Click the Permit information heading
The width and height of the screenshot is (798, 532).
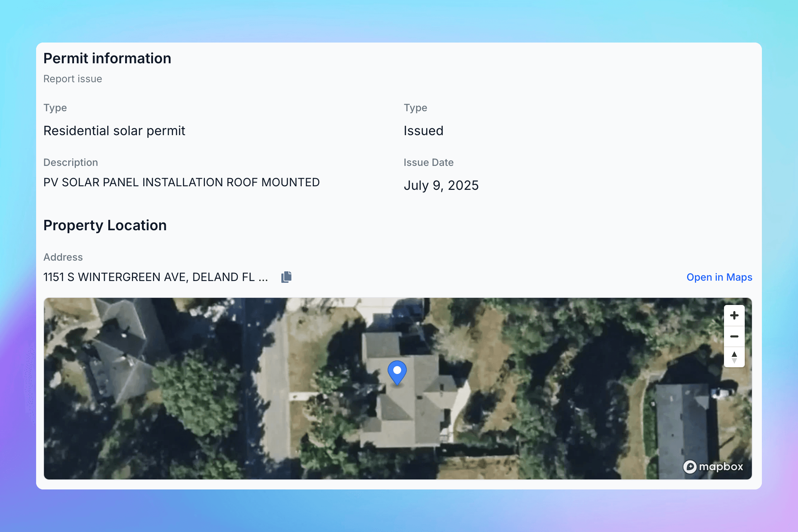click(107, 58)
